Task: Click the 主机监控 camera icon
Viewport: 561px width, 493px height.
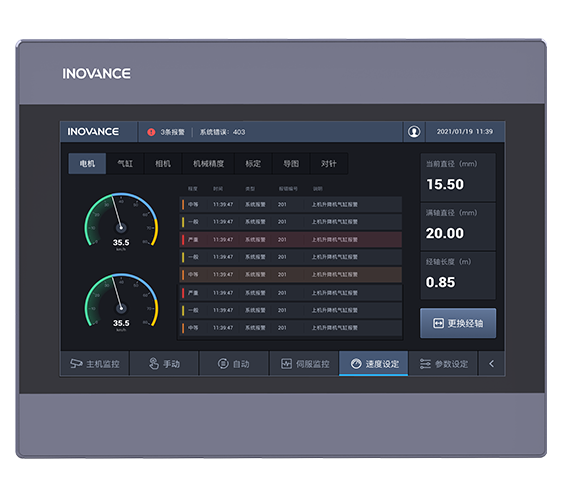Action: 76,363
